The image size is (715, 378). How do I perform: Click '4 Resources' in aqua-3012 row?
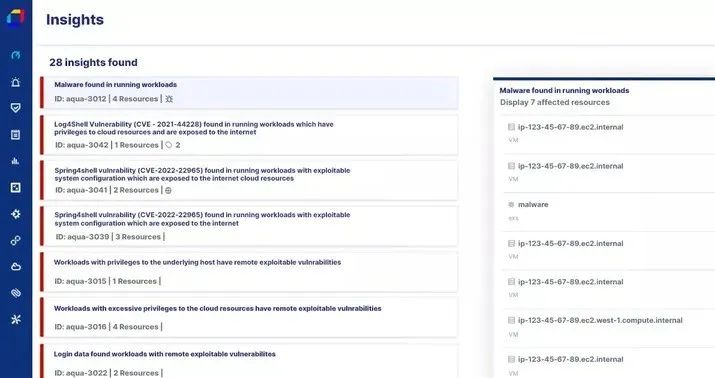click(x=135, y=99)
